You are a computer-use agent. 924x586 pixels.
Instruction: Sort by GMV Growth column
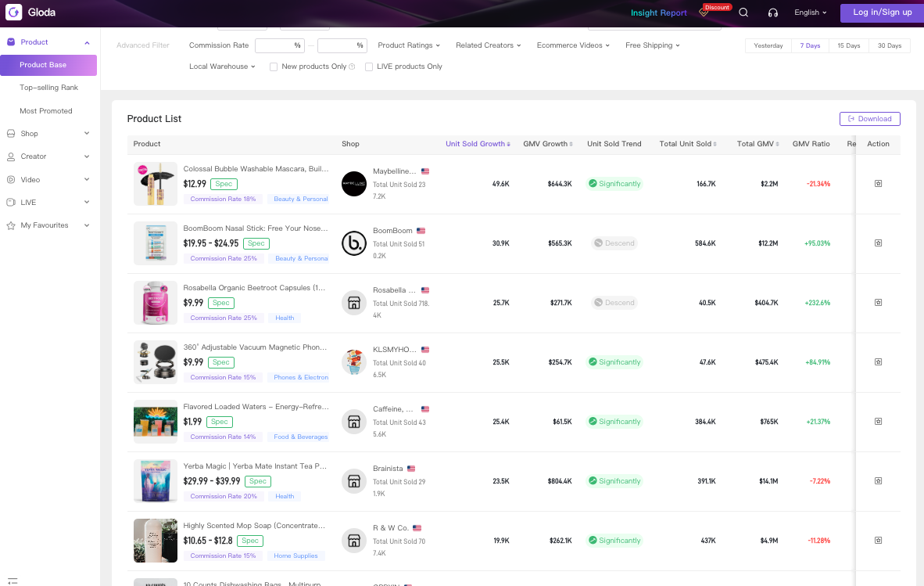pos(547,144)
